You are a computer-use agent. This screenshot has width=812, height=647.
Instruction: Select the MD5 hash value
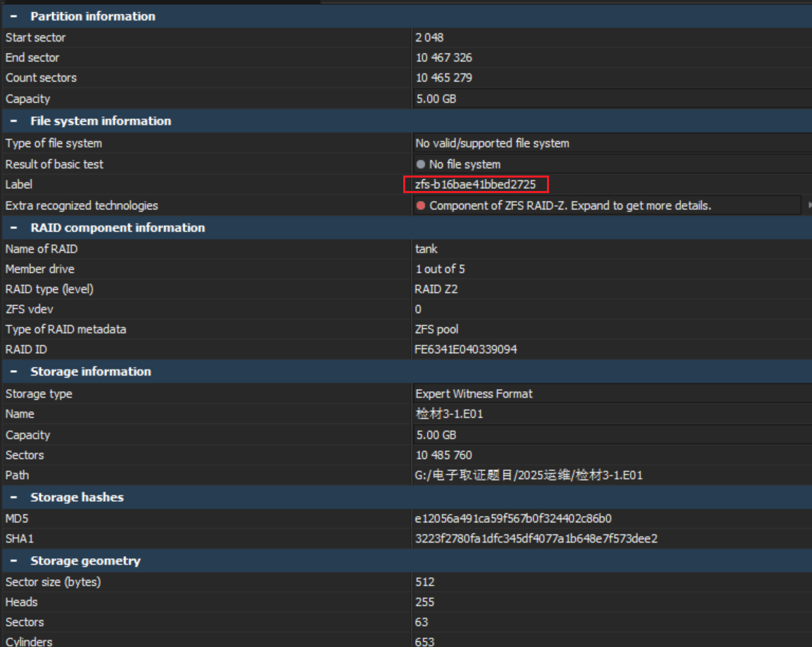(513, 519)
